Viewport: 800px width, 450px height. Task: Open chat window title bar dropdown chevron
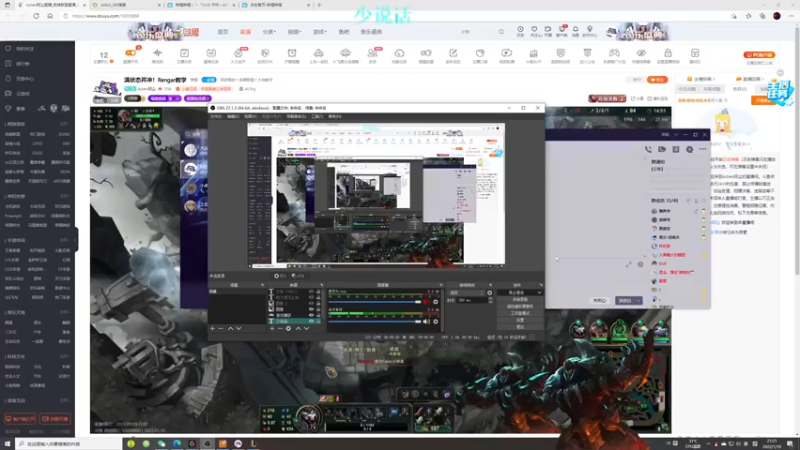point(676,135)
